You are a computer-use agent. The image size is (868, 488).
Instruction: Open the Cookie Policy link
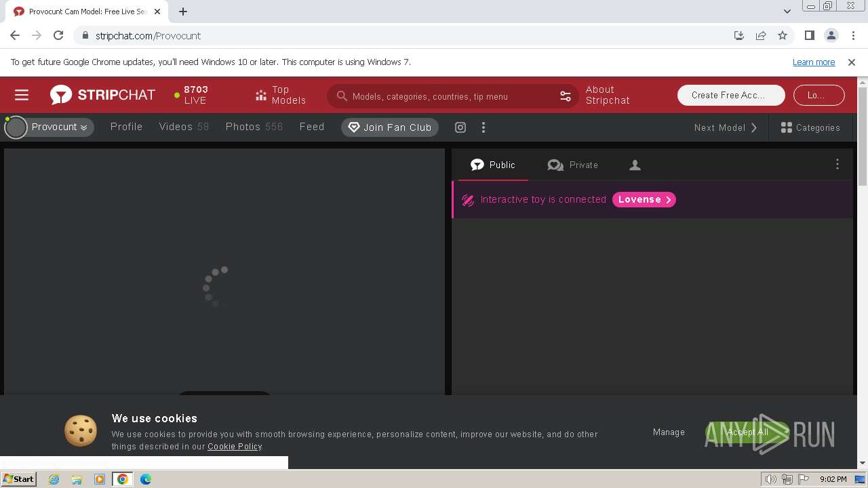click(235, 447)
